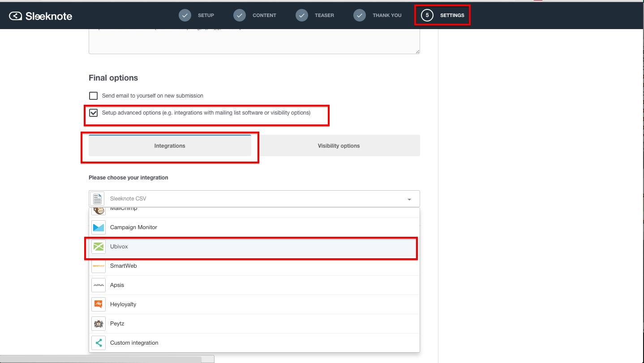Click the Ubivox green cross icon
The height and width of the screenshot is (363, 644).
click(99, 247)
